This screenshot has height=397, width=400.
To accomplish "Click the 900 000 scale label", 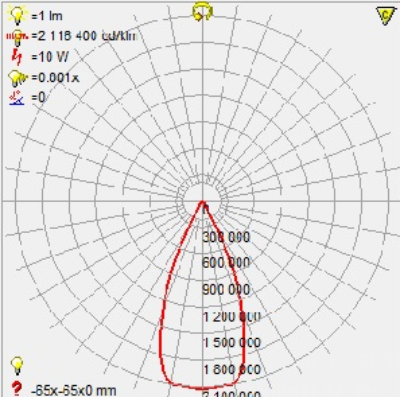I will point(226,289).
